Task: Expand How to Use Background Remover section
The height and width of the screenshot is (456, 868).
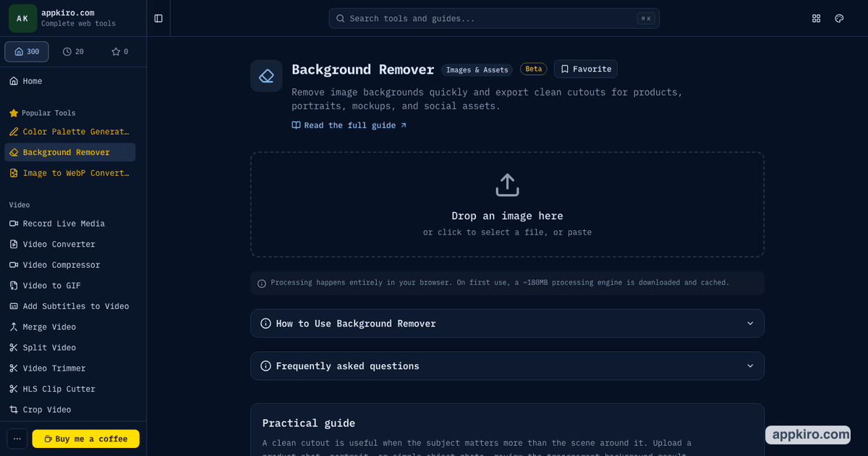Action: point(507,324)
